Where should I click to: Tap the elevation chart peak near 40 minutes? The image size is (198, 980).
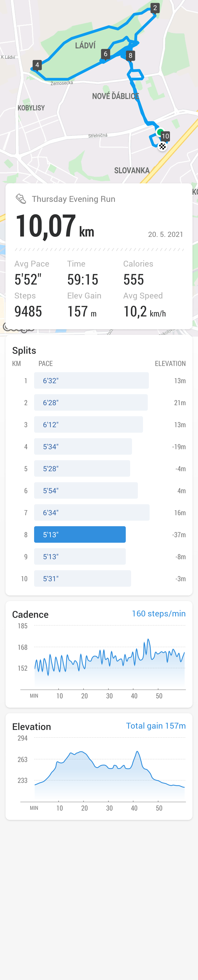click(137, 752)
